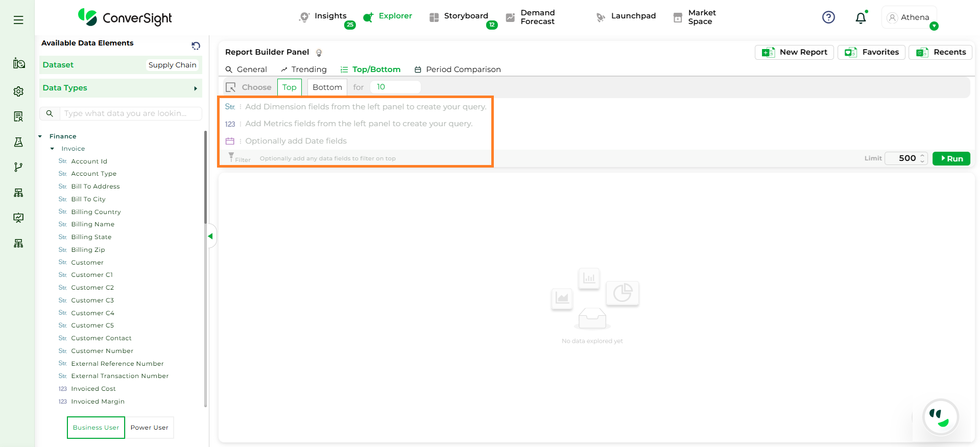The height and width of the screenshot is (447, 980).
Task: Select the Top toggle option
Action: (x=289, y=87)
